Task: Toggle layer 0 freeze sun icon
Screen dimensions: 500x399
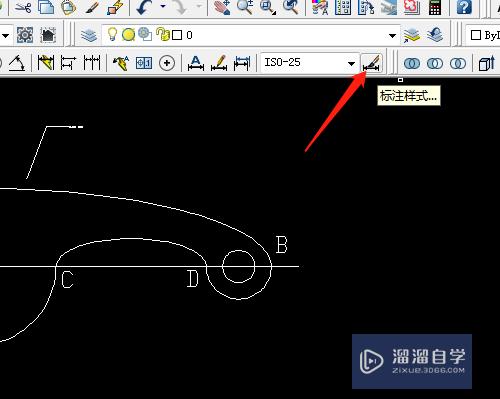Action: (128, 35)
